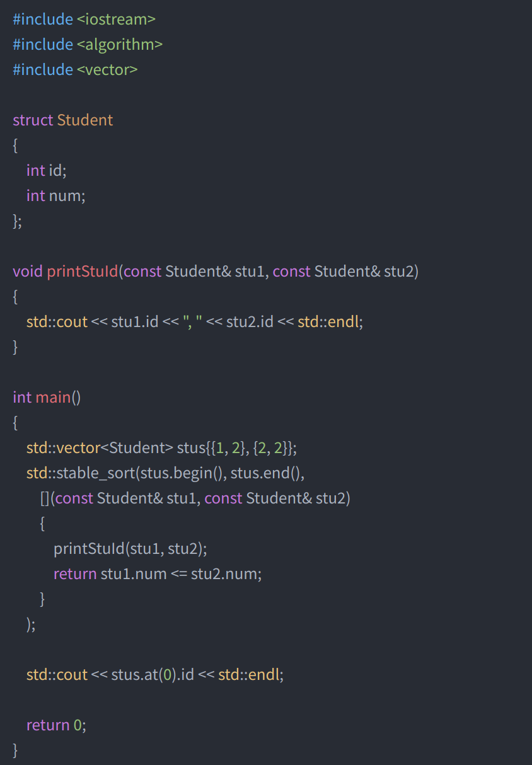Screen dimensions: 532x765
Task: Click the <vector> include header
Action: (107, 70)
